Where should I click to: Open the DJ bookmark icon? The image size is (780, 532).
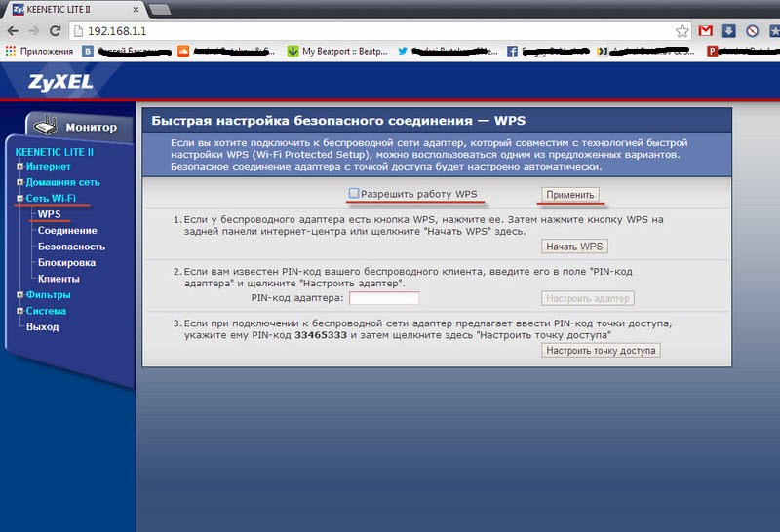[x=603, y=51]
